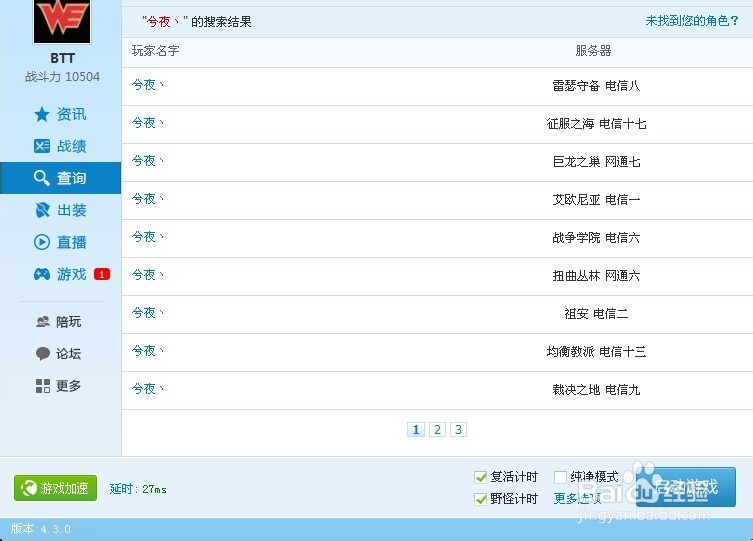
Task: Click the gamepad icon beside 游戏
Action: (42, 274)
